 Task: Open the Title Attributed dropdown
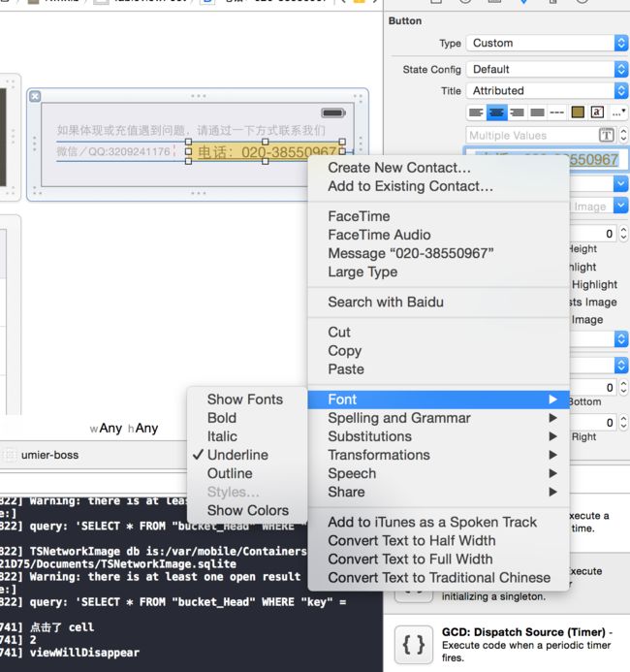click(x=547, y=90)
